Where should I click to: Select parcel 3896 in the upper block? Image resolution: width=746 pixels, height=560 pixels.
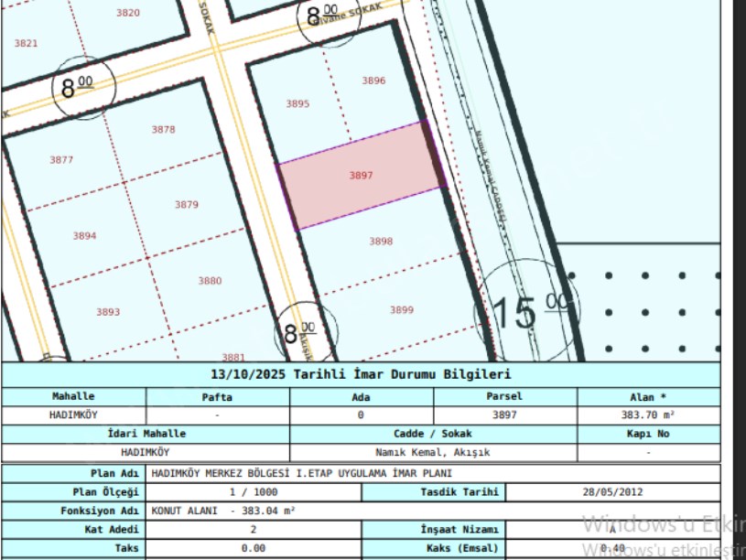click(x=373, y=81)
